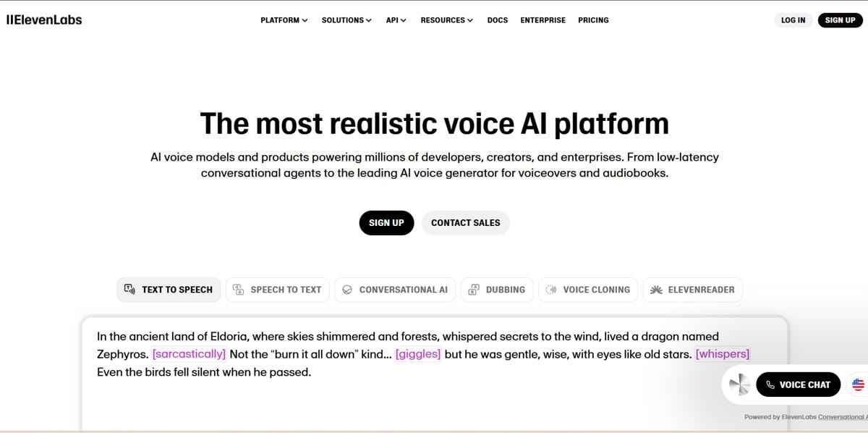Click the spinning orb beside Voice Chat
Viewport: 868px width, 433px height.
click(x=739, y=384)
